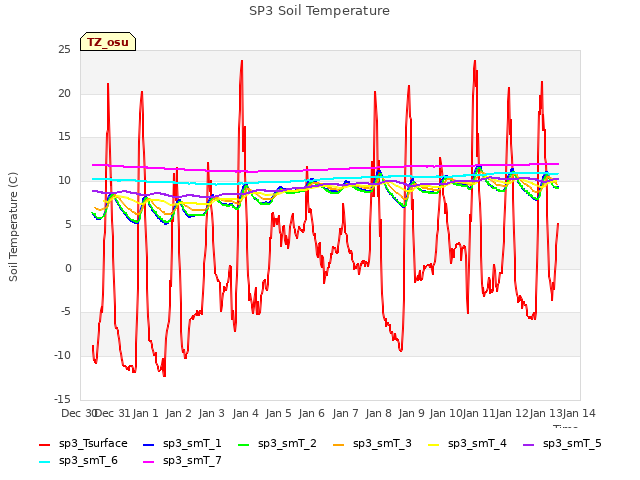Screen dimensions: 640x480
Task: Click the purple sp3_smT_5 legend swatch
Action: 529,444
